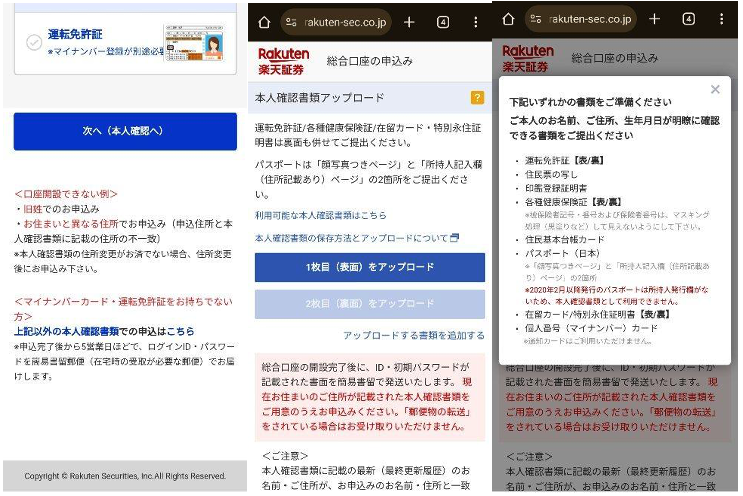
Task: Click the Rakuten logo in the right screen
Action: pos(528,58)
